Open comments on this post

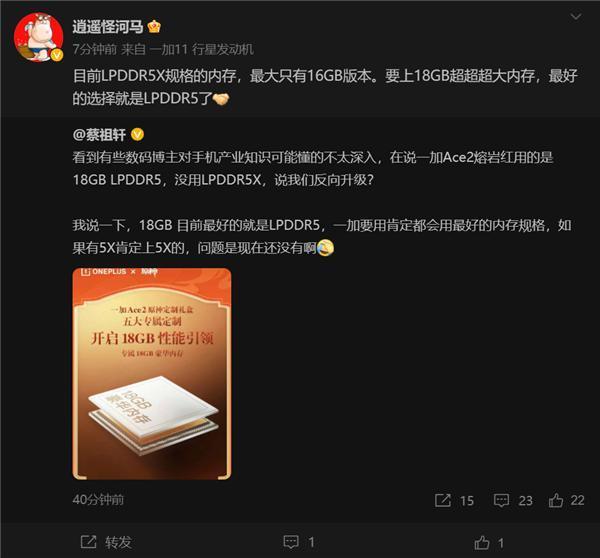tap(299, 542)
